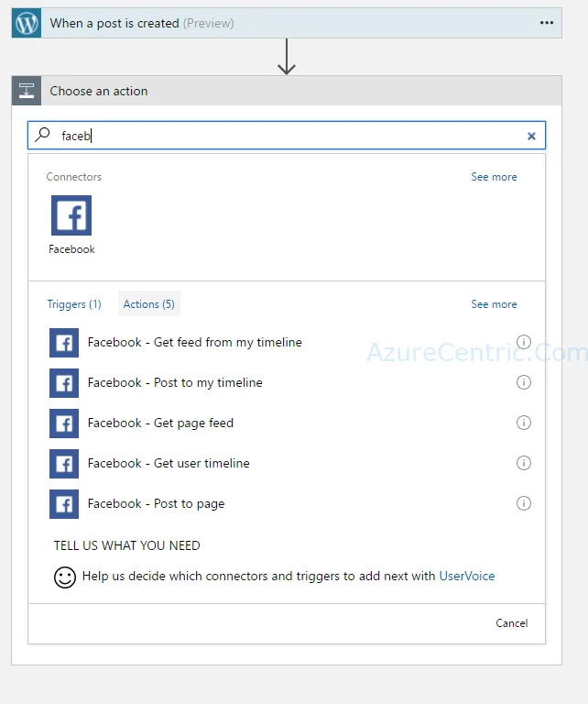Show info for Get user timeline
Screen dimensions: 588x704
[523, 463]
